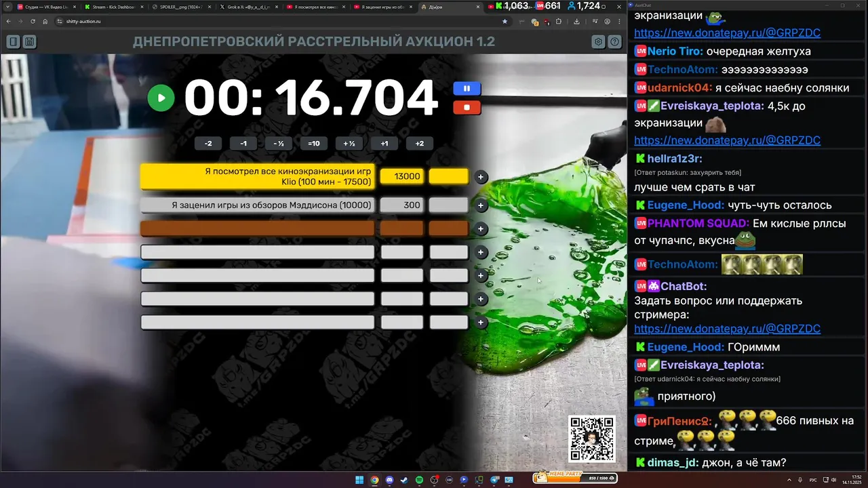Open the help question mark icon
The width and height of the screenshot is (868, 488).
tap(615, 42)
